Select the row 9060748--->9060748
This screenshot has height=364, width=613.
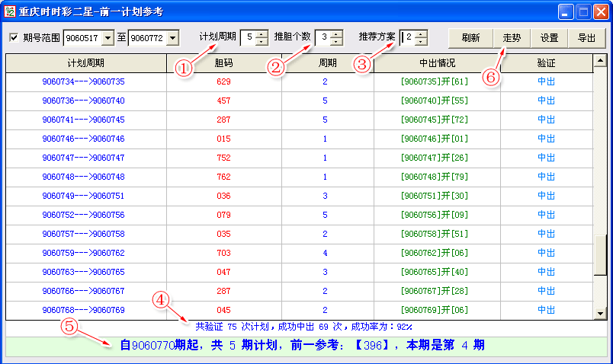coord(300,177)
